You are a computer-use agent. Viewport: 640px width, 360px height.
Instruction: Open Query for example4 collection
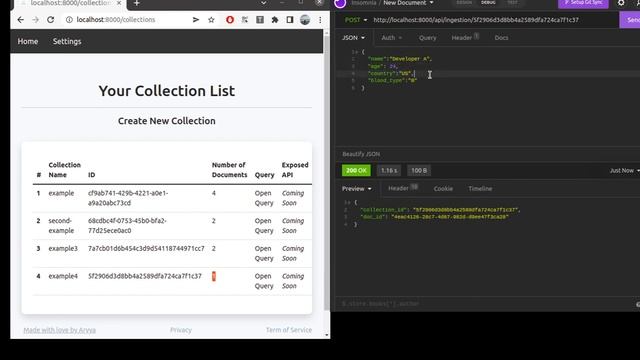[264, 281]
